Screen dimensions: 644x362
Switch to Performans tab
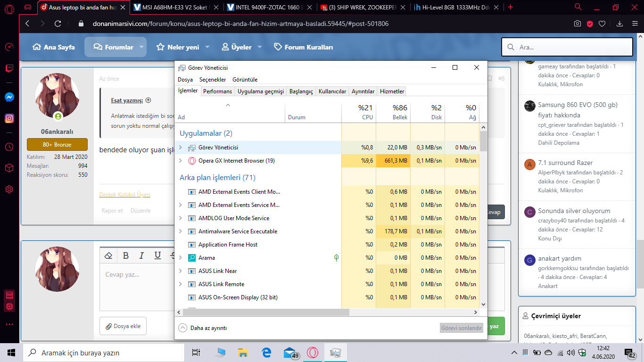click(217, 91)
